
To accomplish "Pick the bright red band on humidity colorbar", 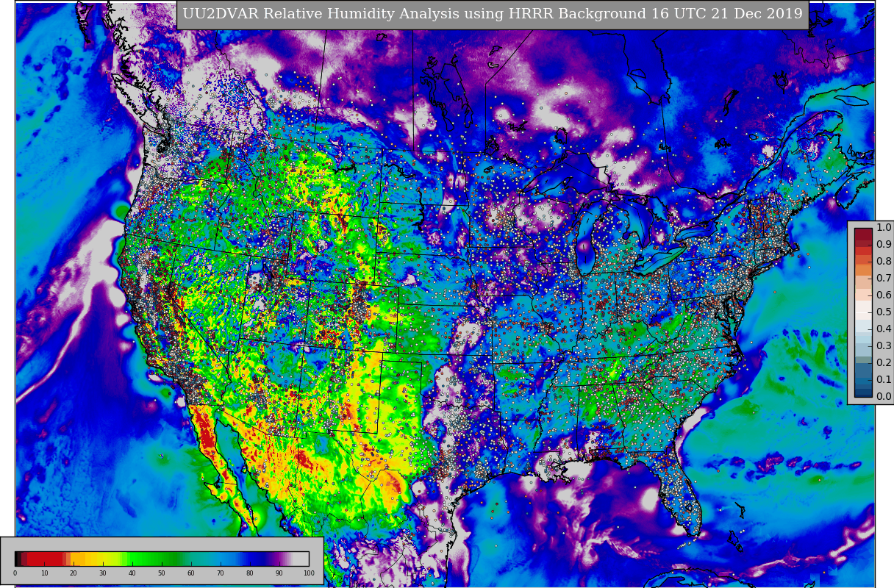I will [44, 559].
